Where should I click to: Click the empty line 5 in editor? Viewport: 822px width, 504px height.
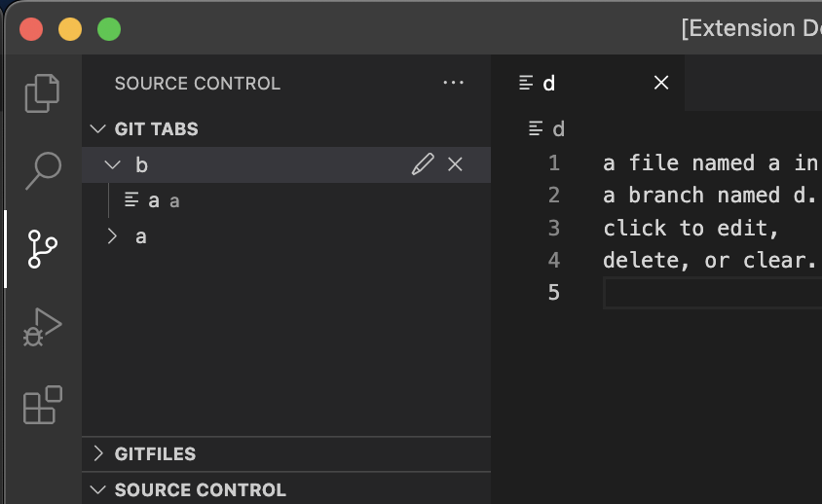point(713,293)
